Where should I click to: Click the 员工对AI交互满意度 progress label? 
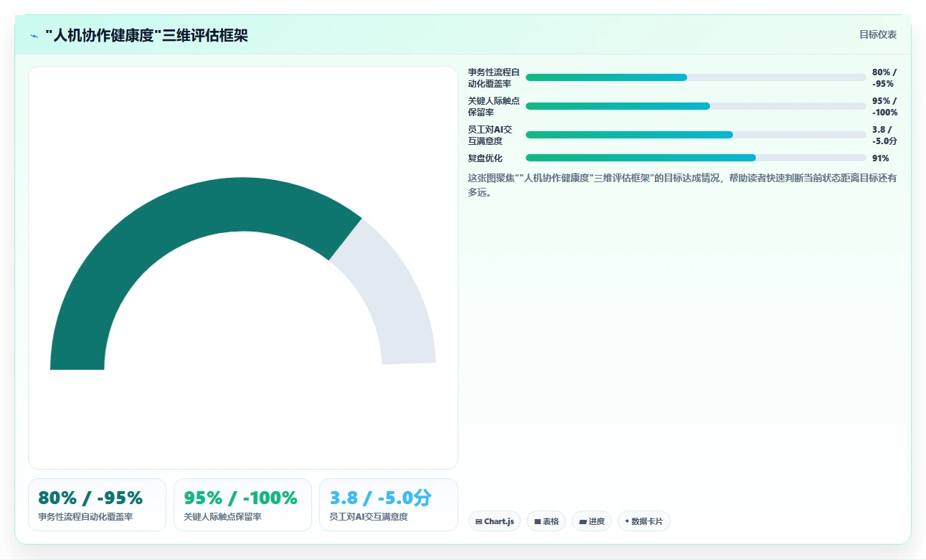point(491,136)
